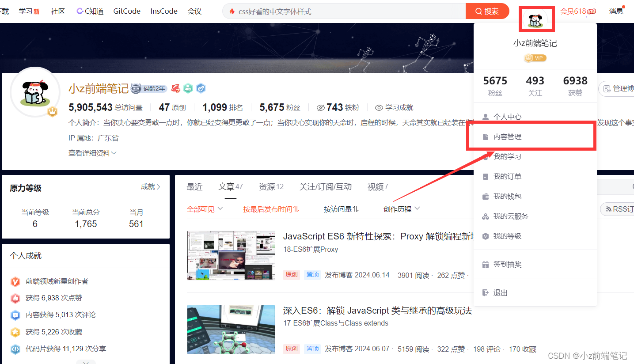This screenshot has height=364, width=634.
Task: Click the cloud service icon beside 我的云服务
Action: coord(486,216)
